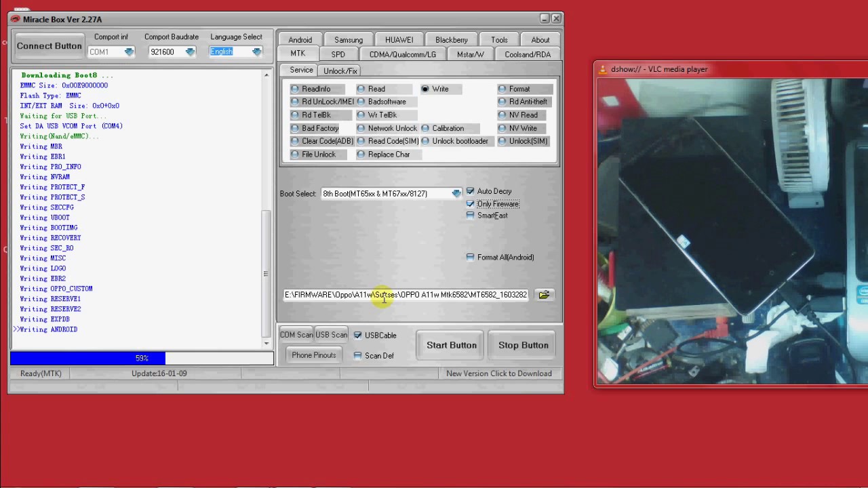Switch to the About tab
The image size is (868, 488).
coord(540,40)
